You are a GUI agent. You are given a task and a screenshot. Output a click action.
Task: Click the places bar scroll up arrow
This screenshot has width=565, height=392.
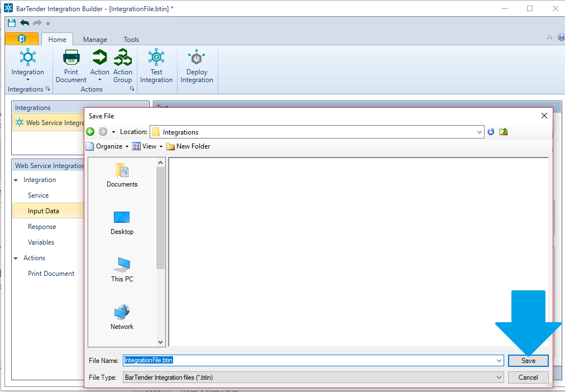[x=161, y=163]
